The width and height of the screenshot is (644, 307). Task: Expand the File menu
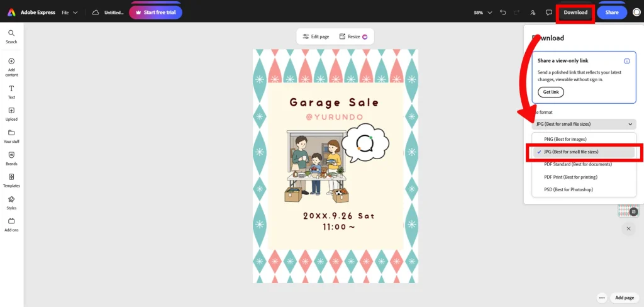(x=70, y=13)
